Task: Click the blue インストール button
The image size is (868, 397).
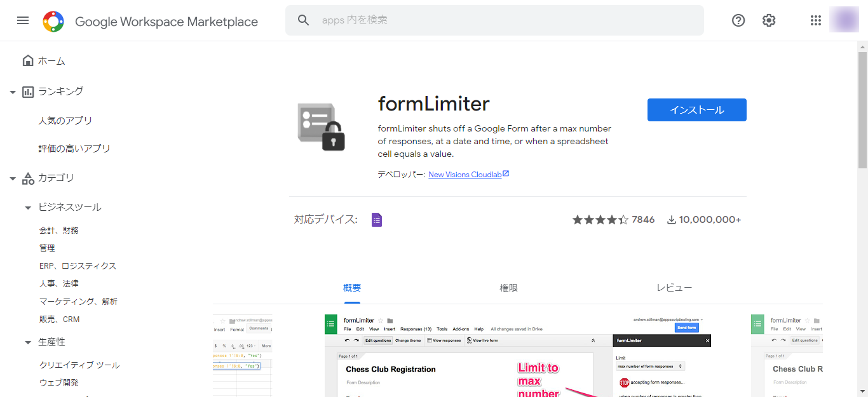Action: click(x=696, y=110)
